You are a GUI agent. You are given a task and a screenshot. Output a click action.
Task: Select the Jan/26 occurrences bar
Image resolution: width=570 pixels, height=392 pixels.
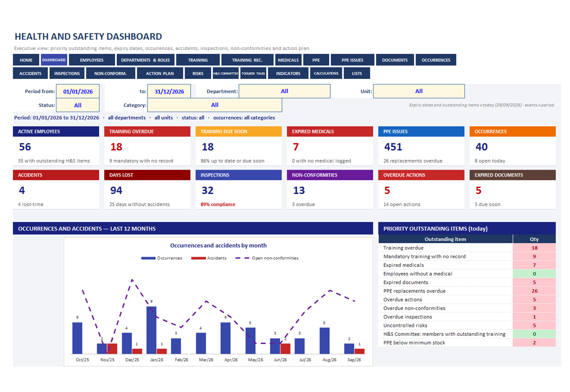click(x=151, y=330)
